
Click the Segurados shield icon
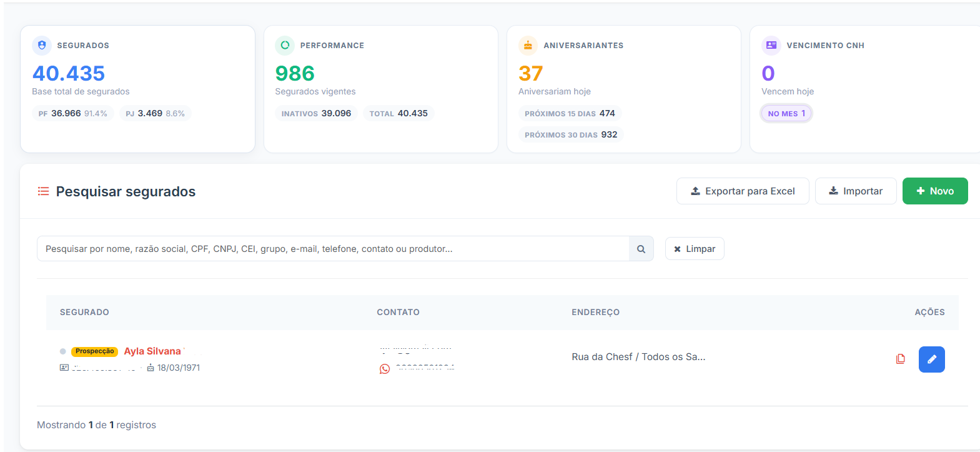coord(42,45)
